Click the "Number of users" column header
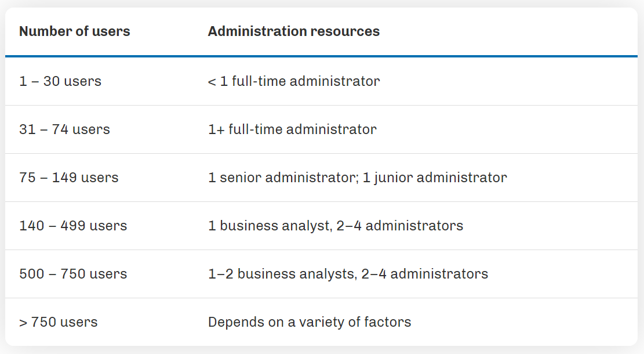The width and height of the screenshot is (644, 354). coord(74,31)
